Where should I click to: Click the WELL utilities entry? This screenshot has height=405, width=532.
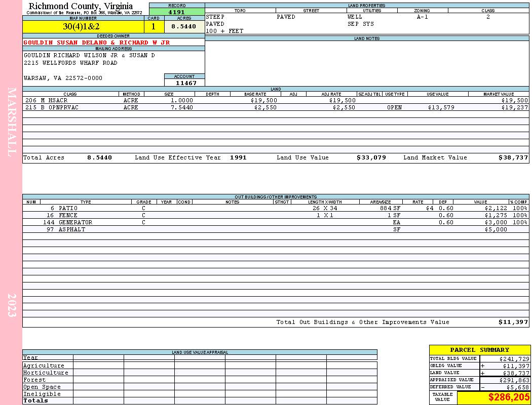[355, 17]
